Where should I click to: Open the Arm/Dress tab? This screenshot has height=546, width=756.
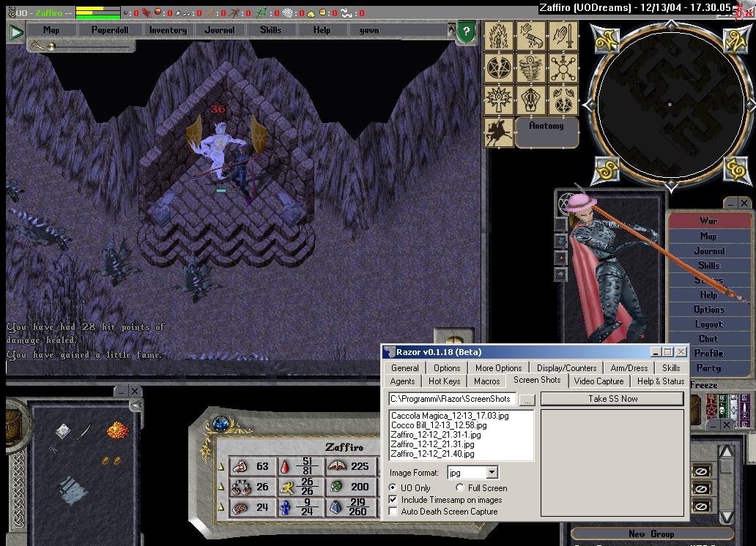pyautogui.click(x=629, y=367)
